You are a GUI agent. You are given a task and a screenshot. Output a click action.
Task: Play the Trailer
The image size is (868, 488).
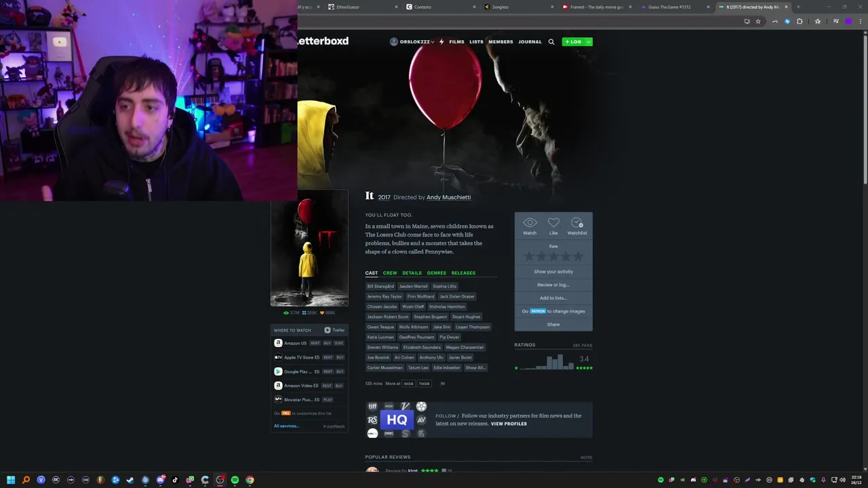[x=334, y=330]
